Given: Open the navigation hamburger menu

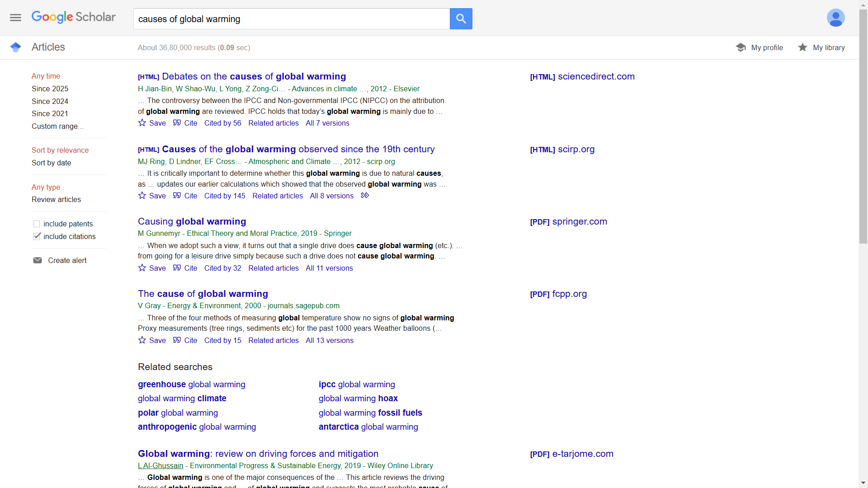Looking at the screenshot, I should pyautogui.click(x=15, y=17).
